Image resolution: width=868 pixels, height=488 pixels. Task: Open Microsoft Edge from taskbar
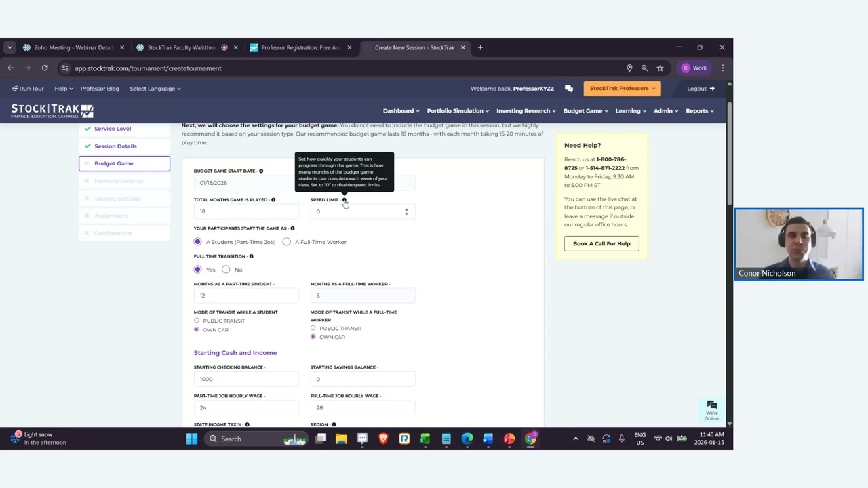[x=467, y=439]
